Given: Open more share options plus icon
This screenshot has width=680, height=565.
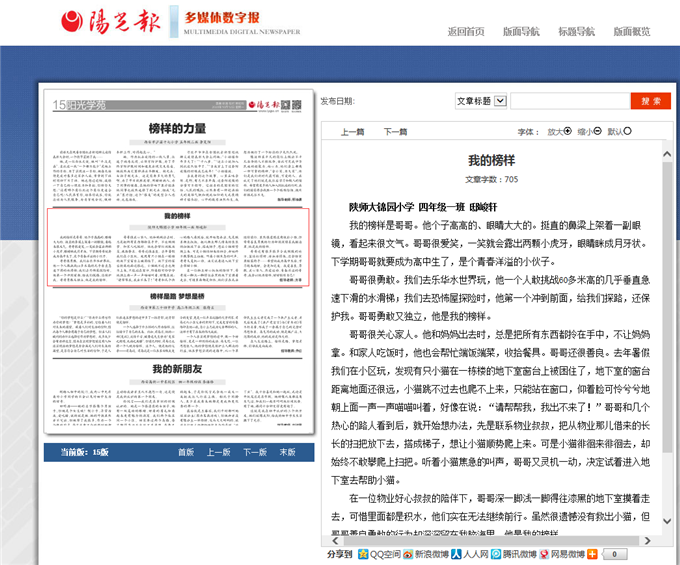Looking at the screenshot, I should click(592, 554).
